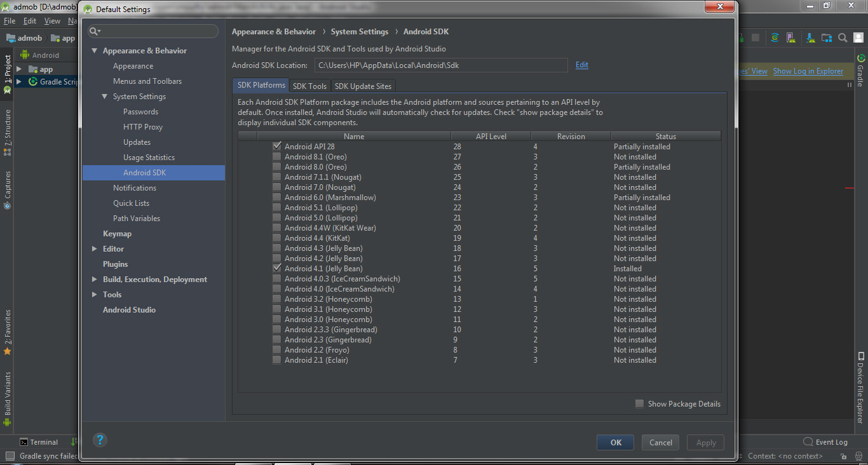Select Path Variables in settings tree
The height and width of the screenshot is (465, 868).
click(137, 219)
